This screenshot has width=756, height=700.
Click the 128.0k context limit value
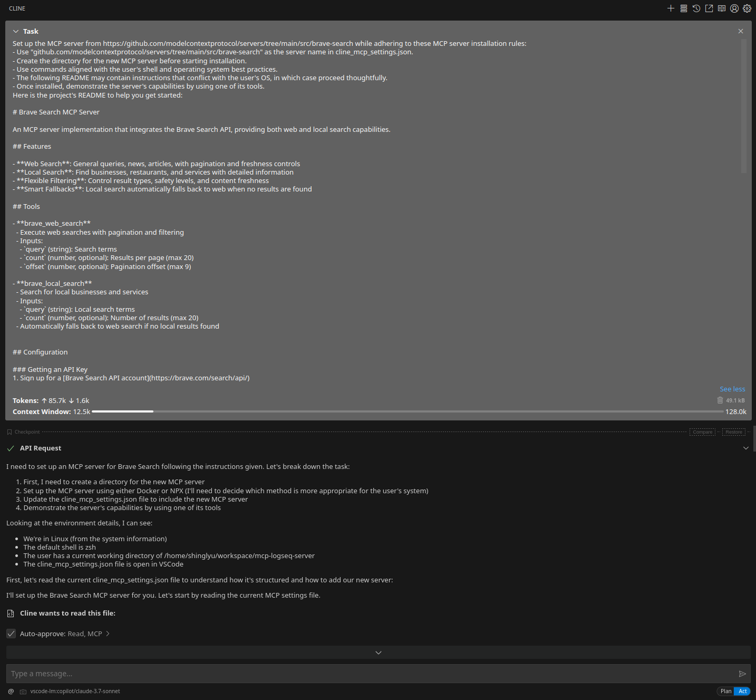click(x=735, y=411)
